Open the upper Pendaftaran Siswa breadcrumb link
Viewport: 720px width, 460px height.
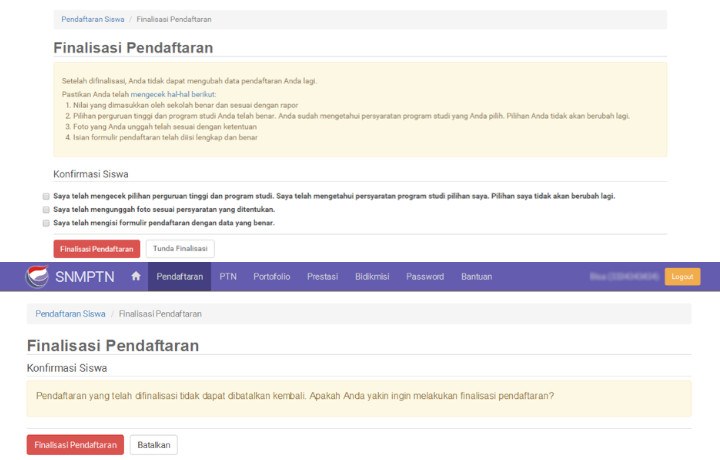click(x=93, y=19)
